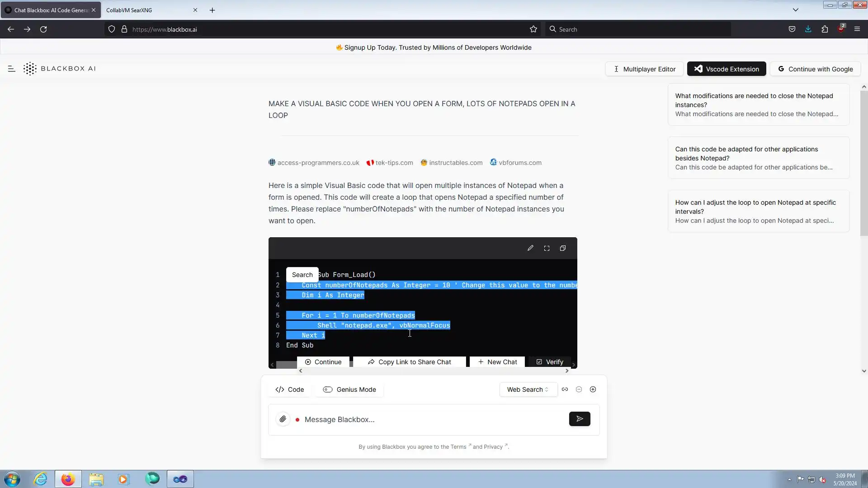Click the circled minus icon
Screen dimensions: 868x488
click(579, 389)
